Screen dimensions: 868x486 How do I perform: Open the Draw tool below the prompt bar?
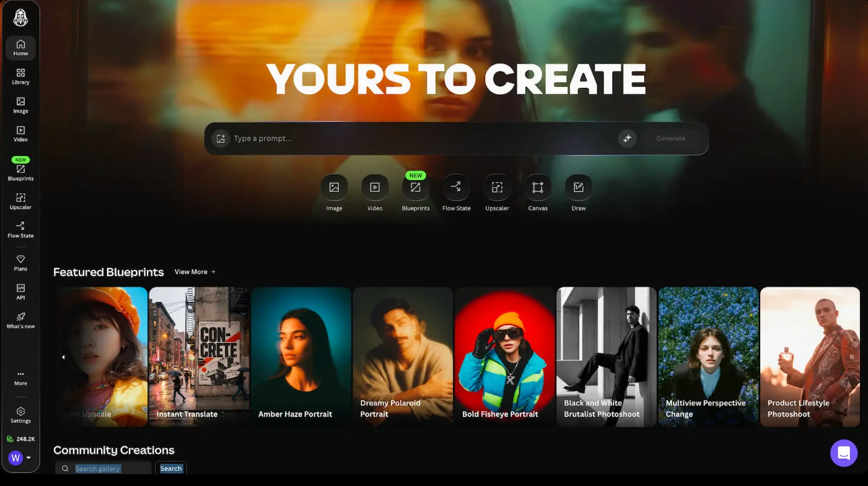point(578,187)
